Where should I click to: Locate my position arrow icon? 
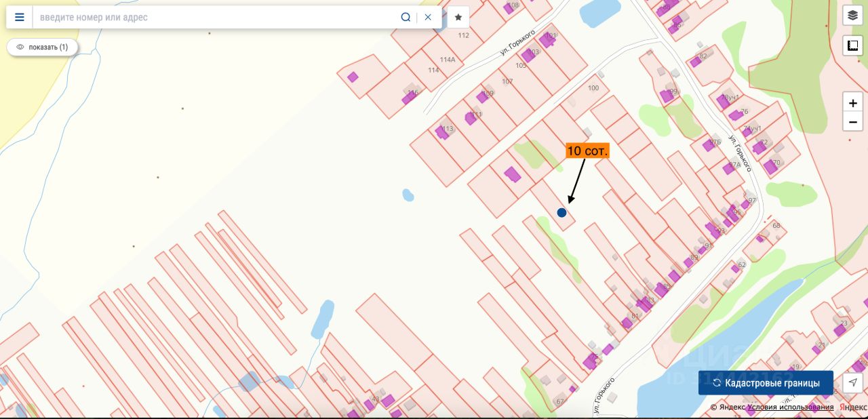[x=853, y=383]
